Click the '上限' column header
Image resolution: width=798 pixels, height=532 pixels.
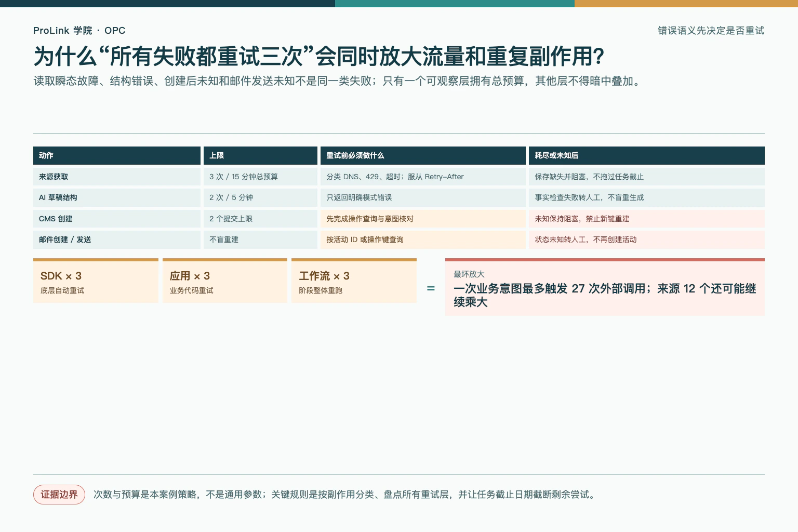click(260, 155)
